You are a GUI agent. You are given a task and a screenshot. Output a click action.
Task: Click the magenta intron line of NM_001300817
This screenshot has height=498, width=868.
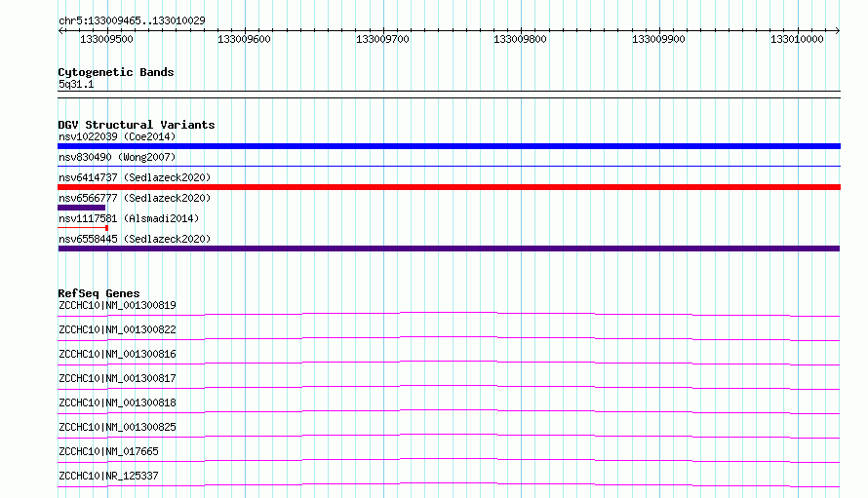(449, 386)
